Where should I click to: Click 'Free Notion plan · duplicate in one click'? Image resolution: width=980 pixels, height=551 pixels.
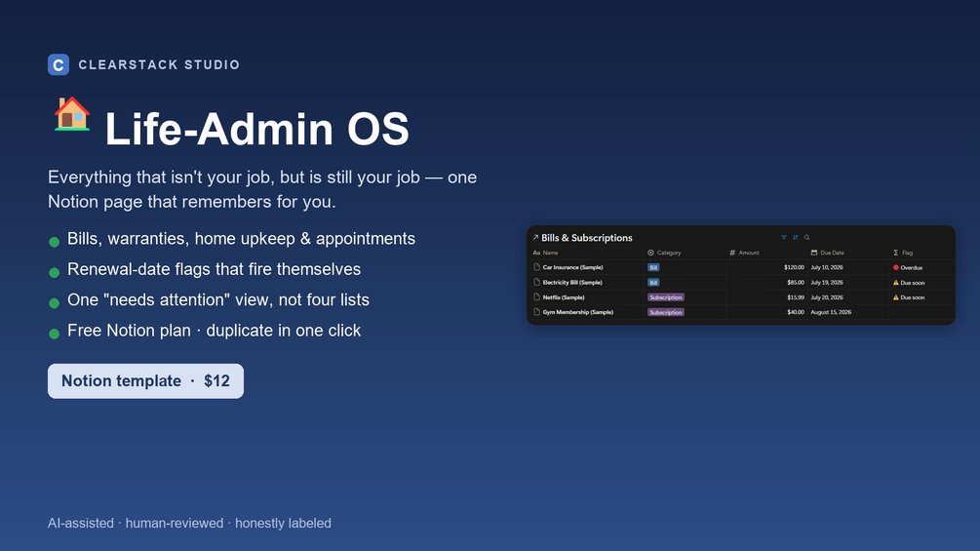coord(214,331)
